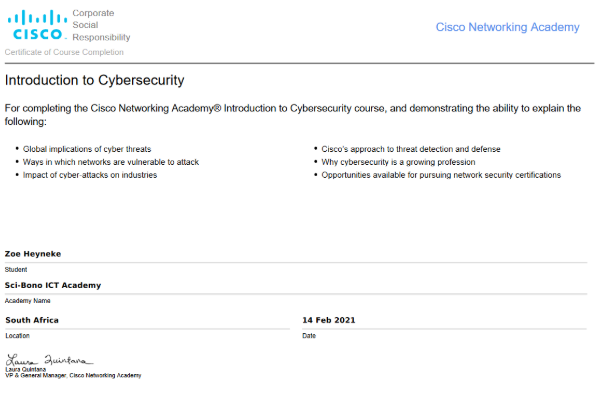
Task: Click the date 14 Feb 2021
Action: (329, 320)
